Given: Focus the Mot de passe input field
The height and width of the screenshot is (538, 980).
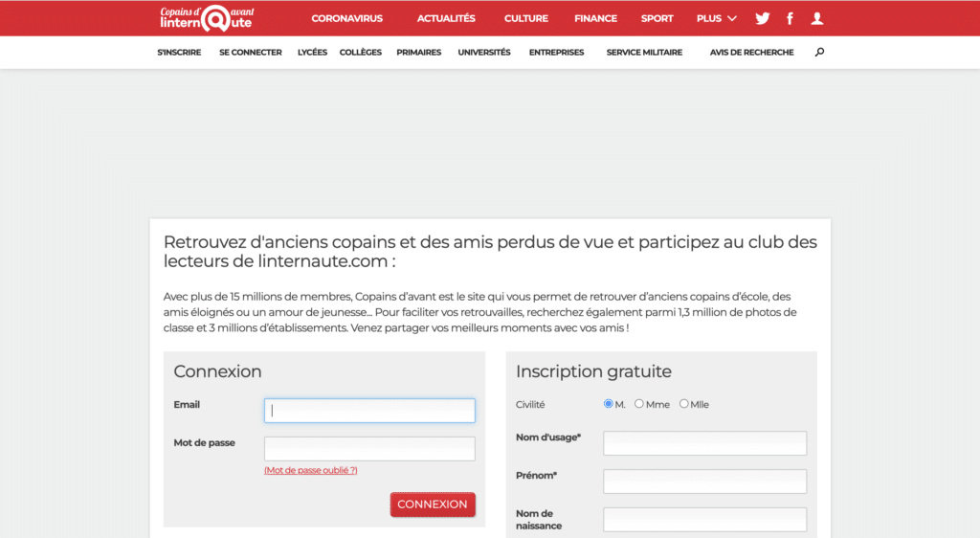Looking at the screenshot, I should 369,449.
